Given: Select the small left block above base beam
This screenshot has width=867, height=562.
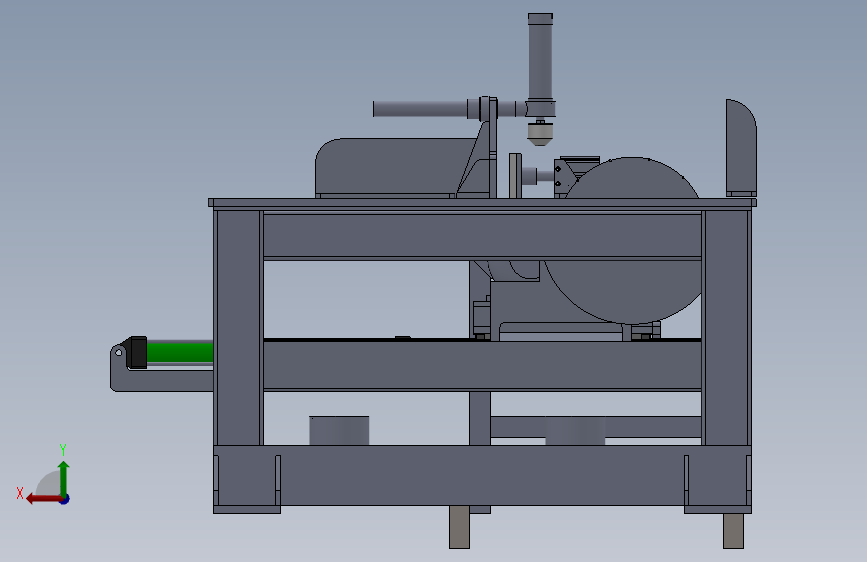Looking at the screenshot, I should (x=339, y=430).
